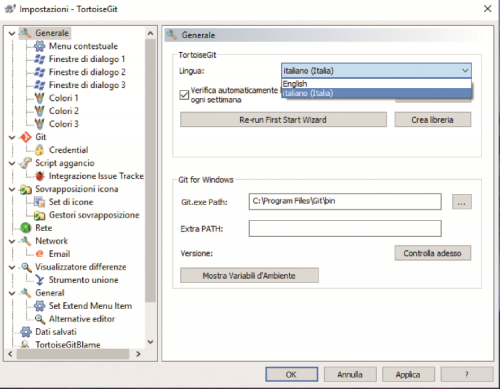The image size is (500, 389).
Task: Click Mostra Variabili d'Ambiente button
Action: 249,276
